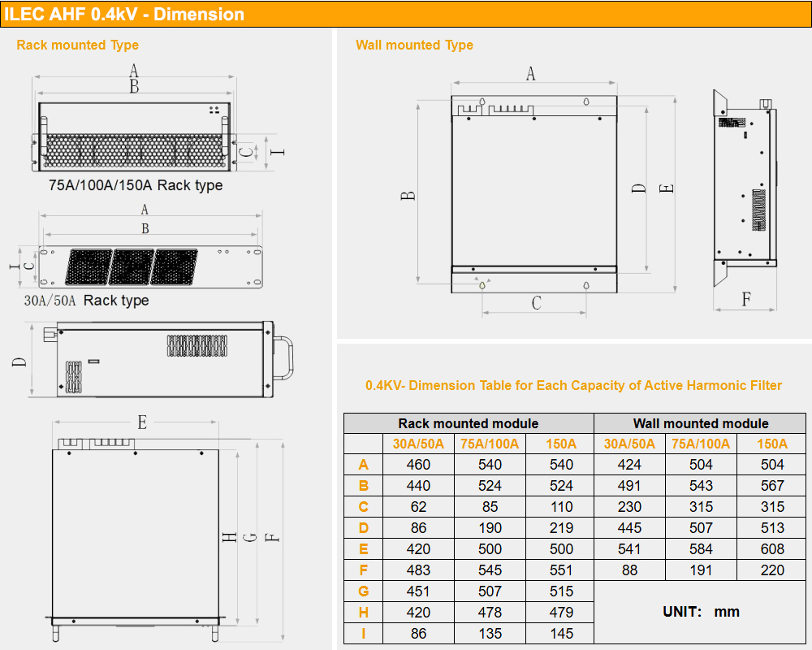812x650 pixels.
Task: Click the value '608' in row E
Action: coord(772,549)
